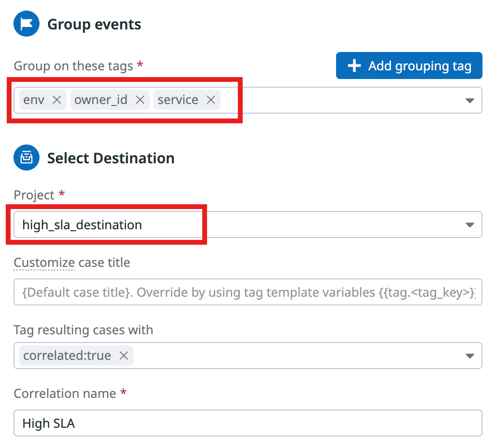This screenshot has height=448, width=495.
Task: Click the env tag text
Action: click(x=34, y=100)
